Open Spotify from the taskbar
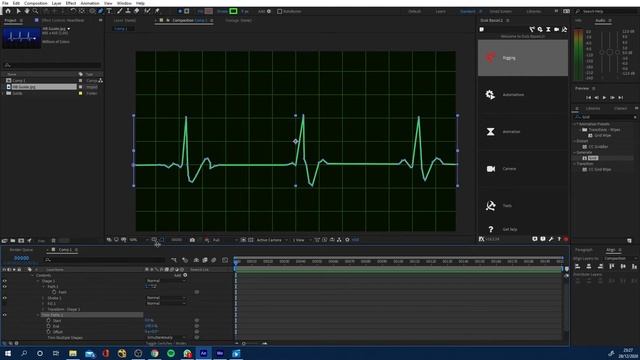The image size is (640, 360). (x=171, y=353)
